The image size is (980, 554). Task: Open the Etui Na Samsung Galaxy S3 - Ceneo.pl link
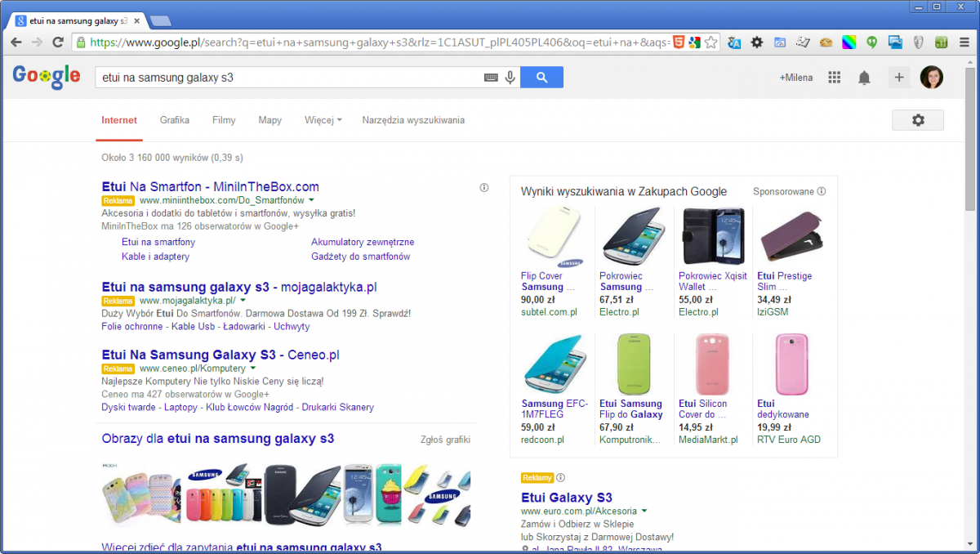pos(220,355)
